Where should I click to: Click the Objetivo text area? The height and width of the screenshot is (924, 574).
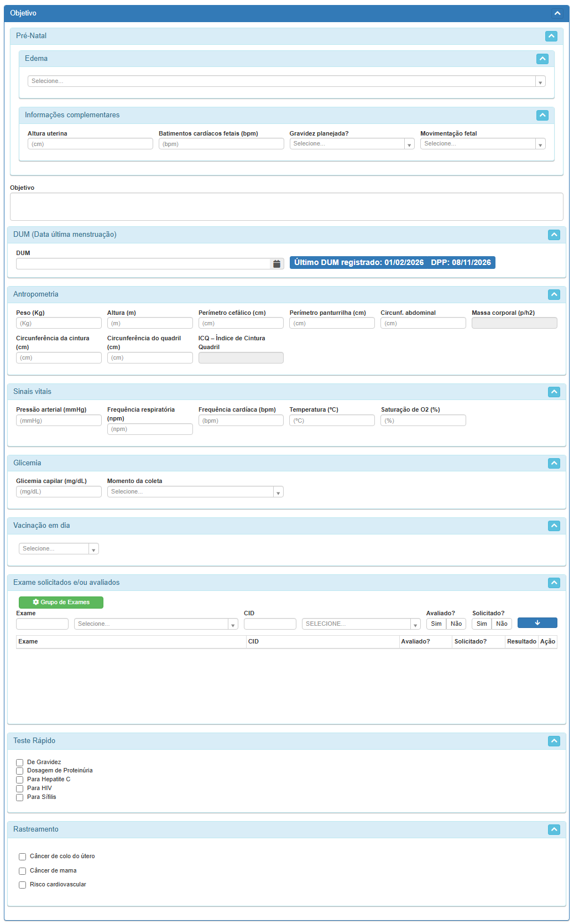click(x=286, y=206)
